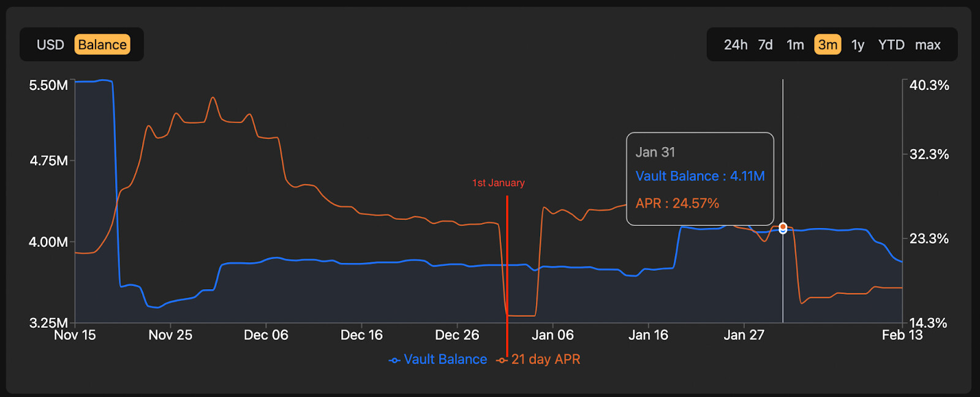The width and height of the screenshot is (980, 397).
Task: Select the 3m time range
Action: [x=827, y=45]
